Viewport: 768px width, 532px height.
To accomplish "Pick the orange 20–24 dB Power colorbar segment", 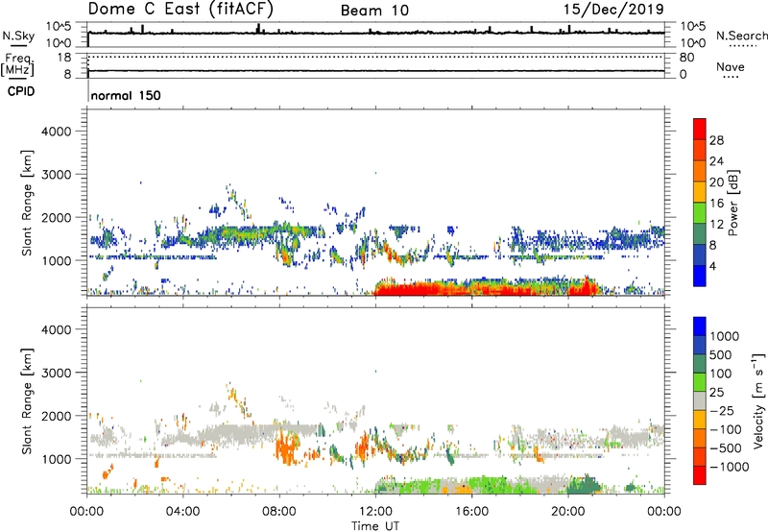I will pyautogui.click(x=700, y=171).
